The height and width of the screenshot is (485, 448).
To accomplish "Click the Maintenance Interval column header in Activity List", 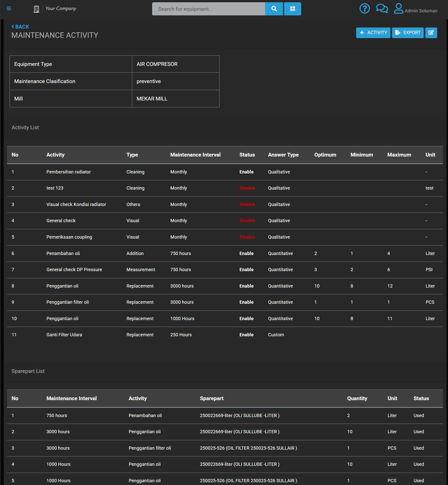I will [195, 155].
